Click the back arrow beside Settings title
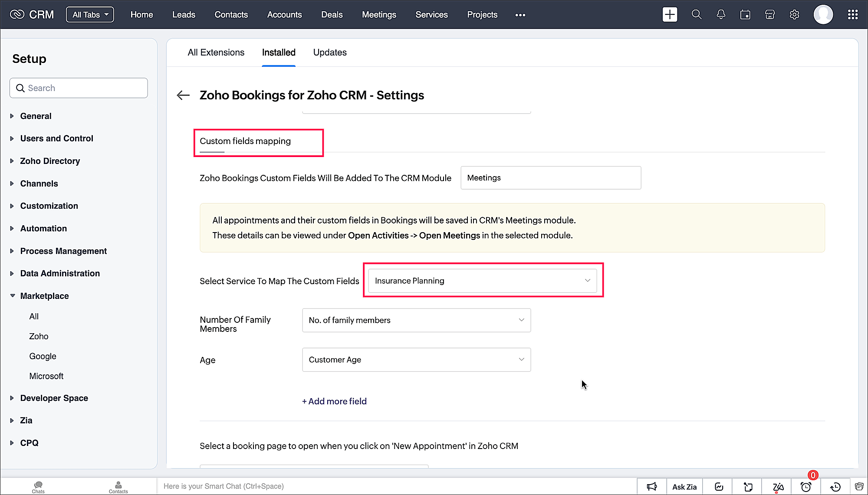This screenshot has height=495, width=868. click(x=183, y=95)
